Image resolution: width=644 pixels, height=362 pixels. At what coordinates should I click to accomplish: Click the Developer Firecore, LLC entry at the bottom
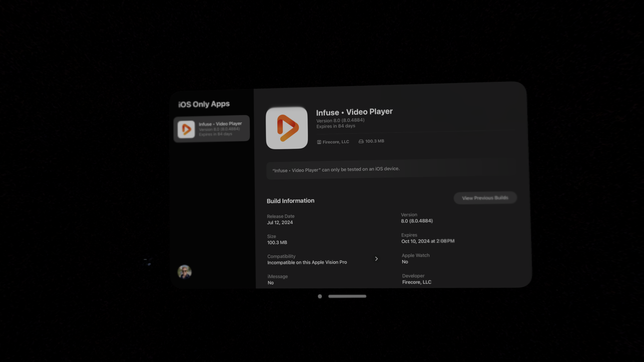click(x=417, y=282)
